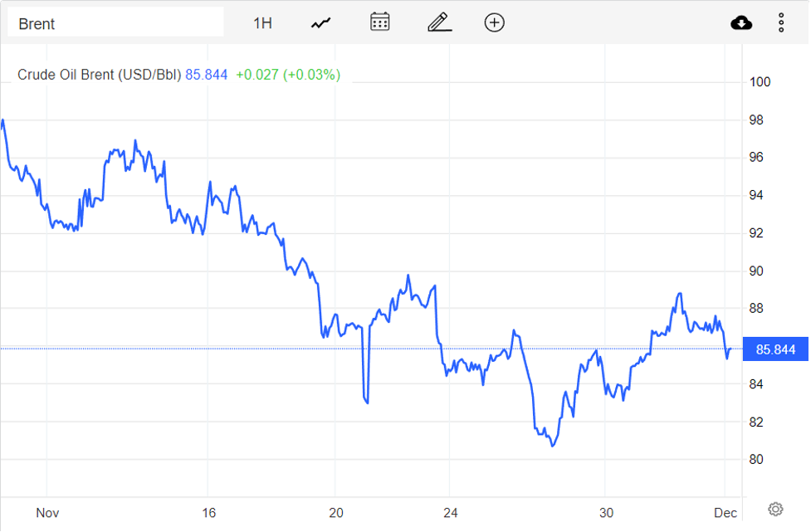Click the blue 85.844 price axis label
Image resolution: width=811 pixels, height=532 pixels.
click(774, 349)
